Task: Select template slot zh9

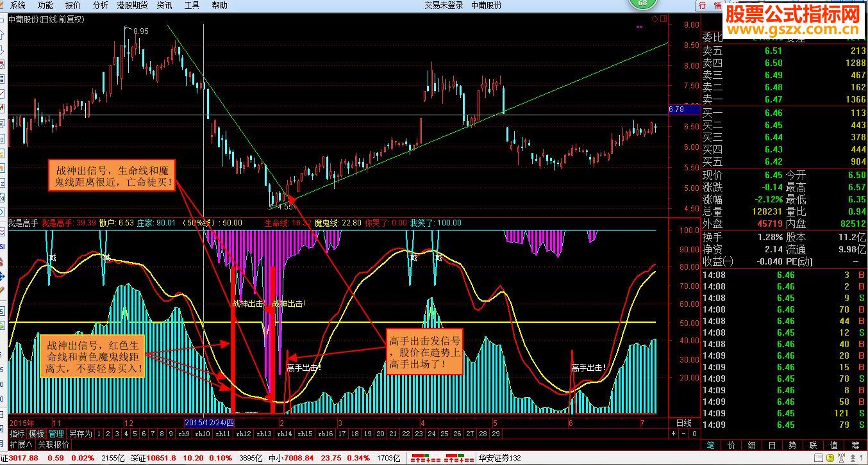Action: point(183,434)
